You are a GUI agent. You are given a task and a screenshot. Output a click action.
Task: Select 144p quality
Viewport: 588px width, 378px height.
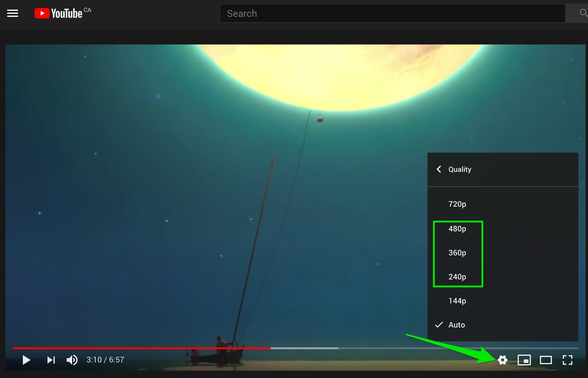point(457,301)
